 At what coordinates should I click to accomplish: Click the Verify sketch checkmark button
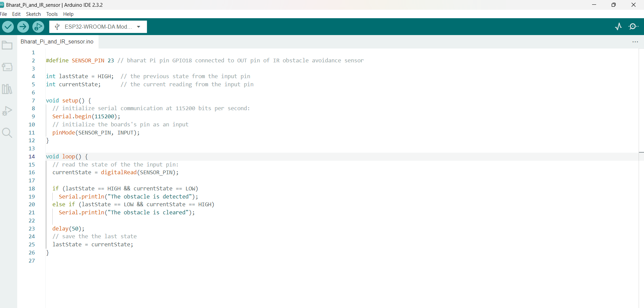point(8,27)
